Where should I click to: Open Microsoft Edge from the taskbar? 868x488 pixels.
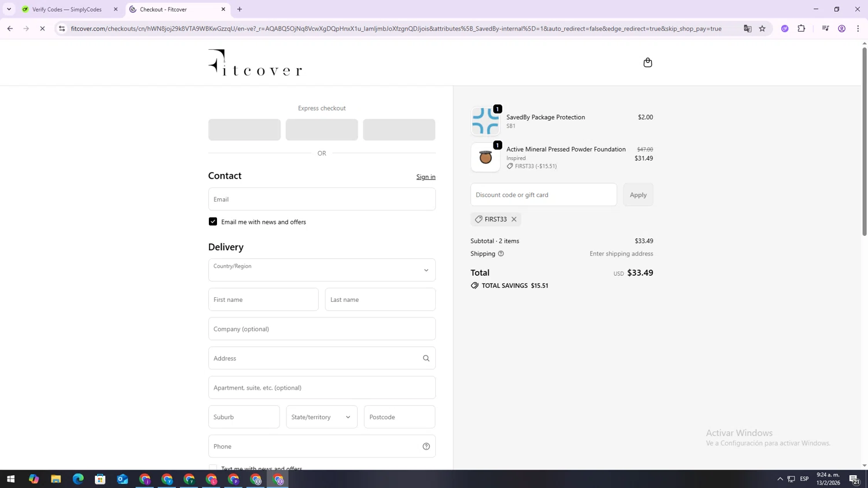coord(78,479)
